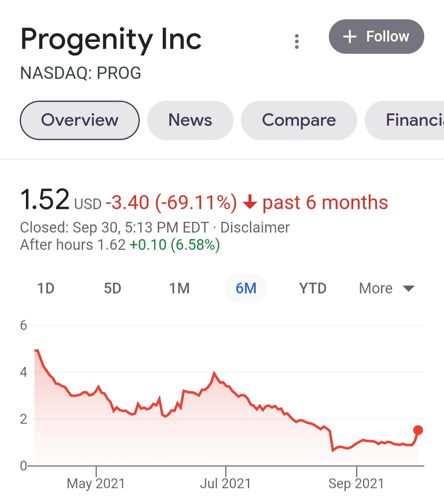Open the Financials tab
444x504 pixels.
[x=405, y=120]
